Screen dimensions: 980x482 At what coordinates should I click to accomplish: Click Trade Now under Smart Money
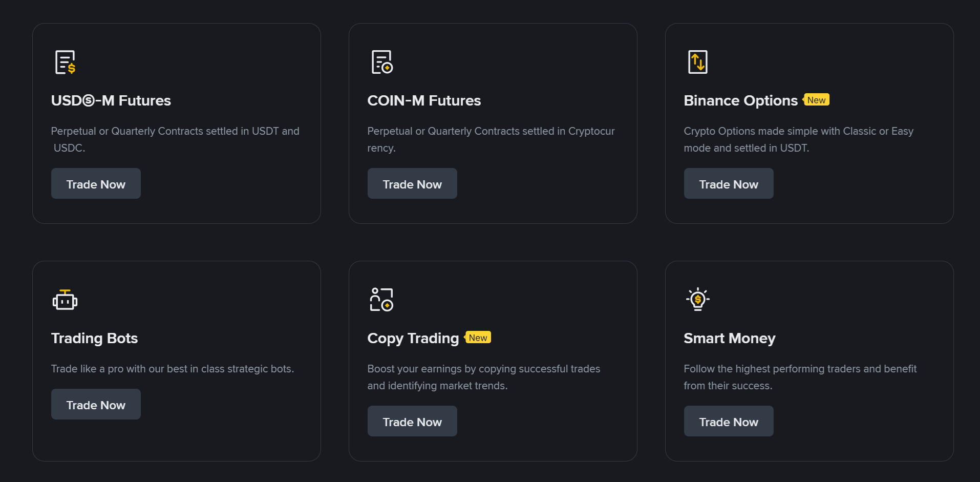pyautogui.click(x=729, y=421)
